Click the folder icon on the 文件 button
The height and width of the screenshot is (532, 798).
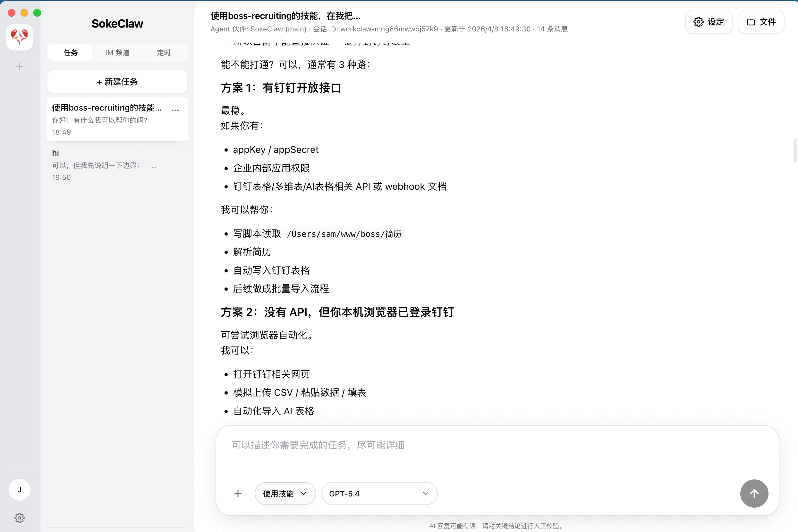[750, 21]
